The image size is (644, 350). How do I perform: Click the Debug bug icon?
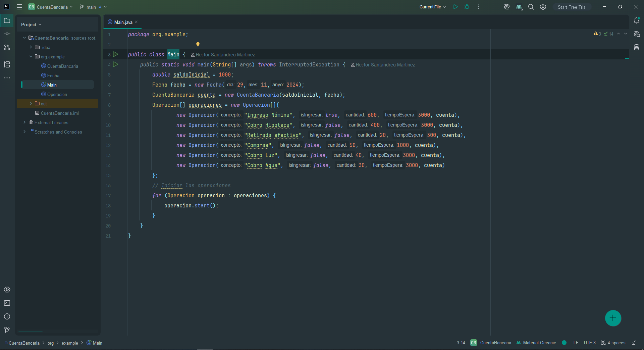pyautogui.click(x=467, y=7)
